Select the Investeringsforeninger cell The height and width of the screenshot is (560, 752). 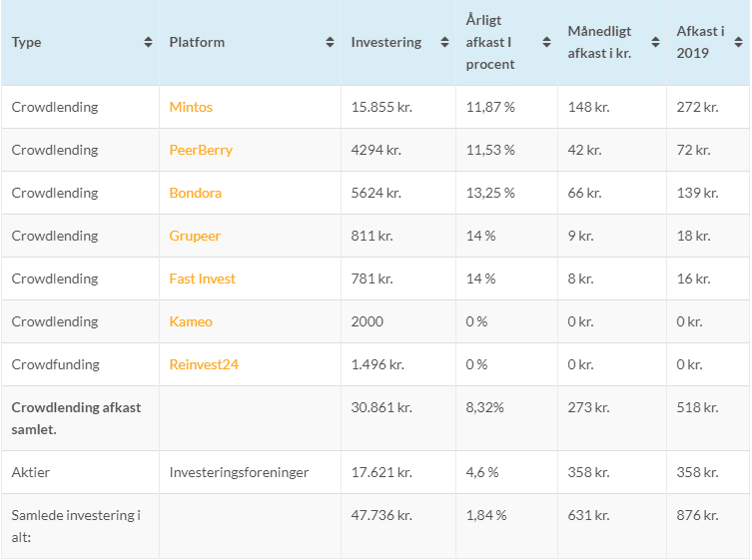239,472
